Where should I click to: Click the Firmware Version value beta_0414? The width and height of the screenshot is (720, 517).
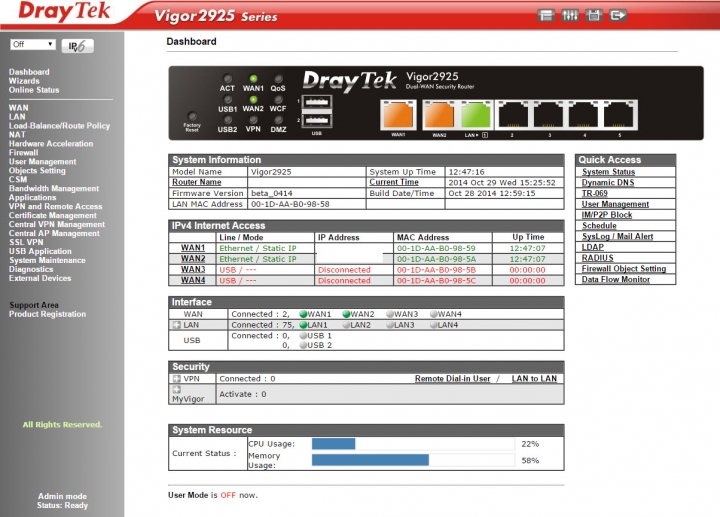272,193
